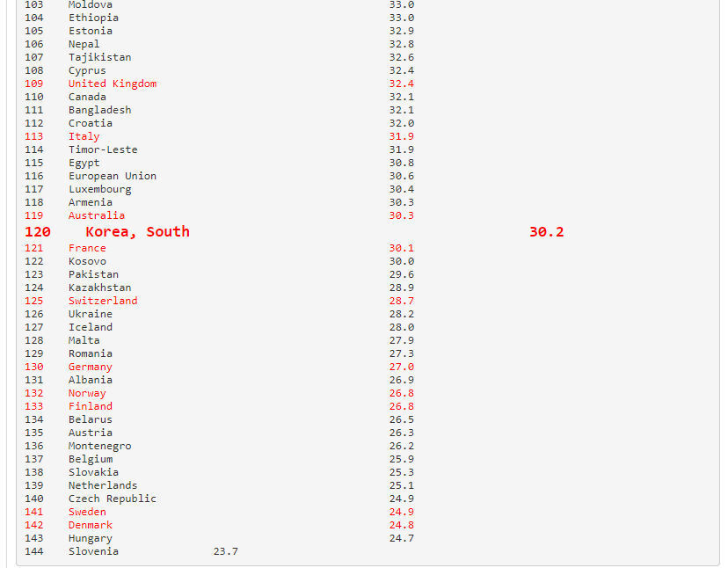Select the "Australia" row text

coord(97,215)
